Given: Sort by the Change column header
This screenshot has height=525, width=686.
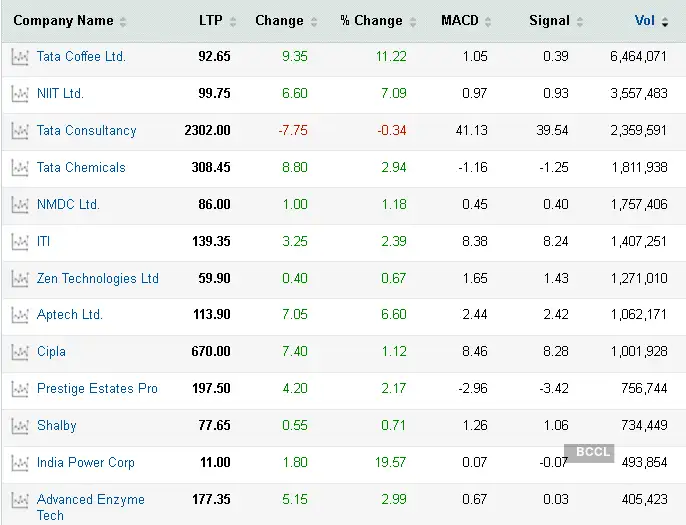Looking at the screenshot, I should 279,21.
